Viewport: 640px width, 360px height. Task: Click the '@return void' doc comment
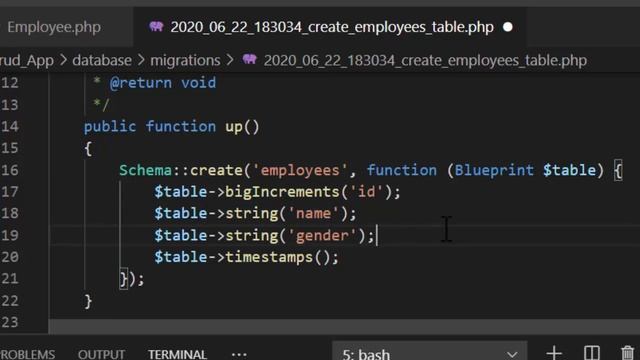click(x=163, y=83)
